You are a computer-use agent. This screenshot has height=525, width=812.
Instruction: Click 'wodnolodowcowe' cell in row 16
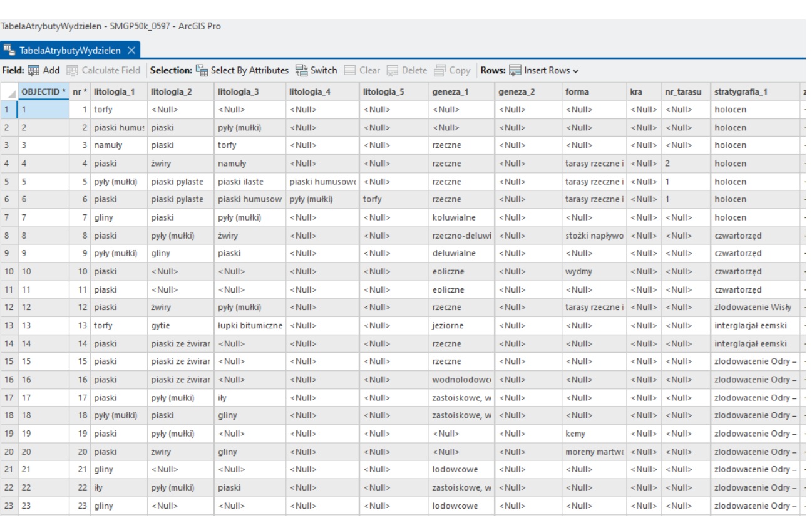click(462, 380)
